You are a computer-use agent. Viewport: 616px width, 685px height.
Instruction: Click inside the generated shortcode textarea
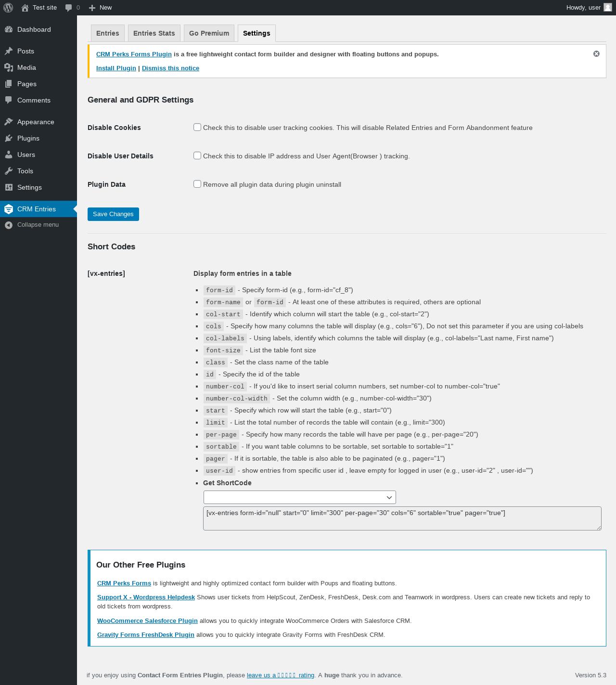coord(402,518)
